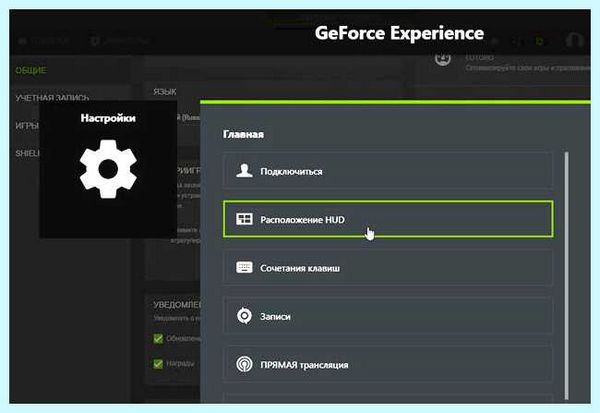Click the keyboard icon next to Сочетания клавиш
The width and height of the screenshot is (600, 413).
[244, 268]
